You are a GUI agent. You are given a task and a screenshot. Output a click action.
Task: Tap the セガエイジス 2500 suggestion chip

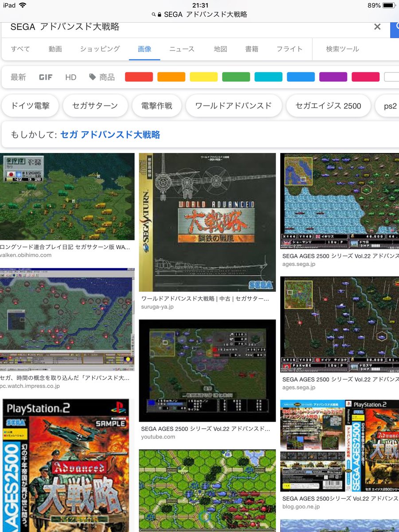pyautogui.click(x=328, y=106)
